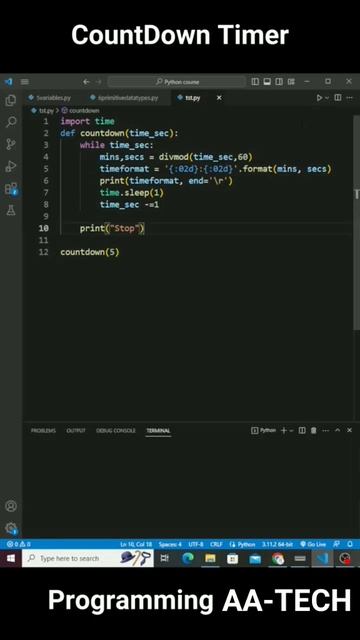
Task: Open the editor More Actions ellipsis
Action: (350, 98)
